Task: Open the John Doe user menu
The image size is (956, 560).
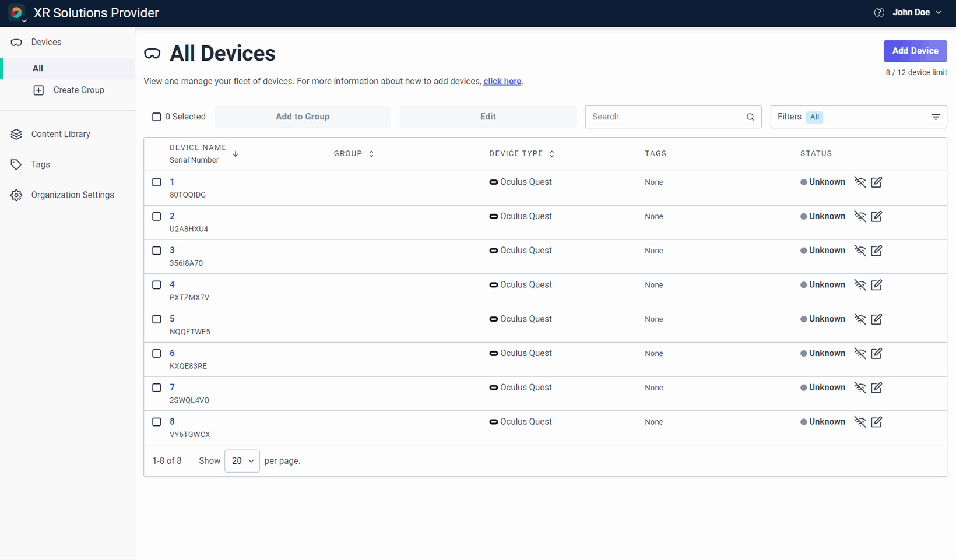Action: pos(917,13)
